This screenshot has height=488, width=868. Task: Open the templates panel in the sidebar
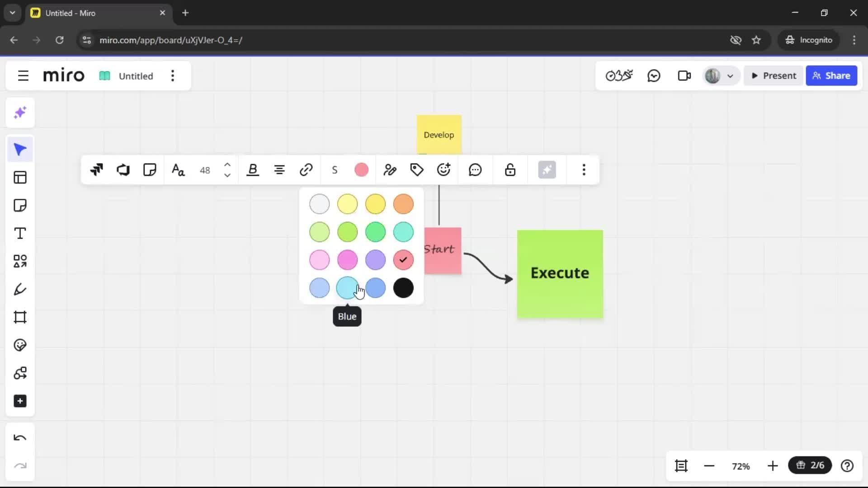click(20, 178)
